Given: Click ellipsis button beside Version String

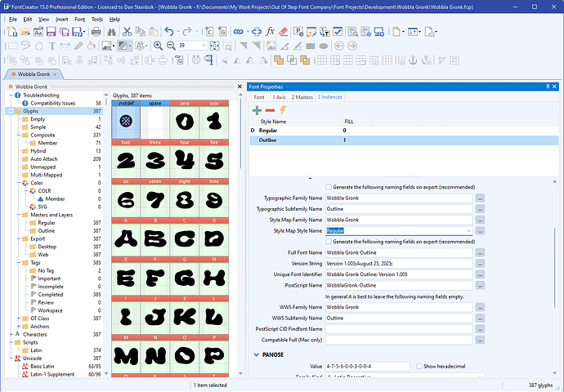Looking at the screenshot, I should click(480, 263).
